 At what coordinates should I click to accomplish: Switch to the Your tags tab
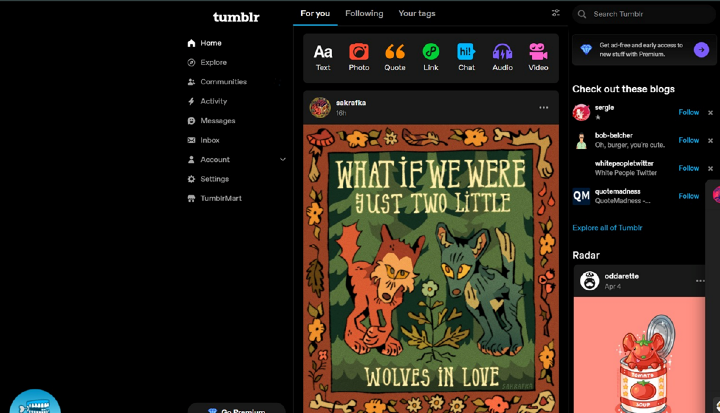pos(417,13)
